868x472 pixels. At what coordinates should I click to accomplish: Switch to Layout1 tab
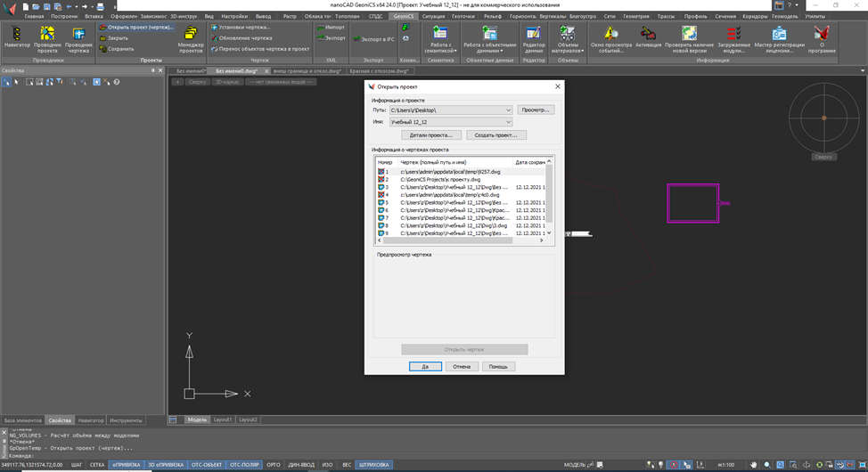[x=223, y=420]
